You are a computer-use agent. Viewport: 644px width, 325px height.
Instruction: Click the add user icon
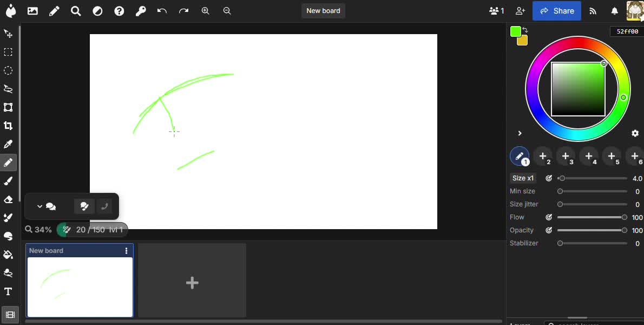click(x=520, y=11)
